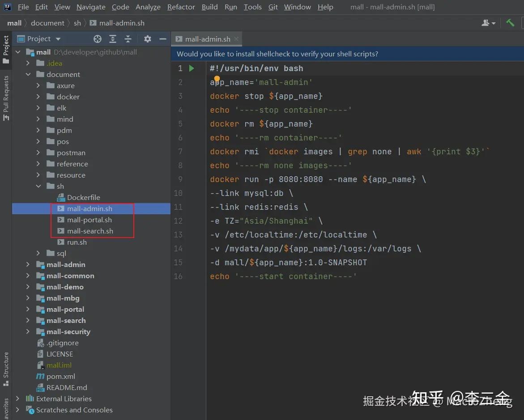
Task: Expand the mall-admin module
Action: pyautogui.click(x=28, y=265)
